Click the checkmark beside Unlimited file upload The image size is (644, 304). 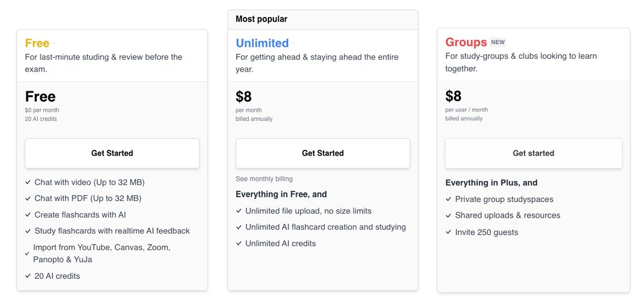[x=239, y=211]
